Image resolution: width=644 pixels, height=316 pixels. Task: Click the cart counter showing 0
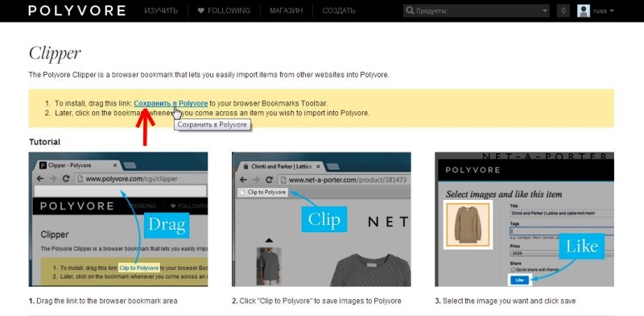tap(563, 10)
